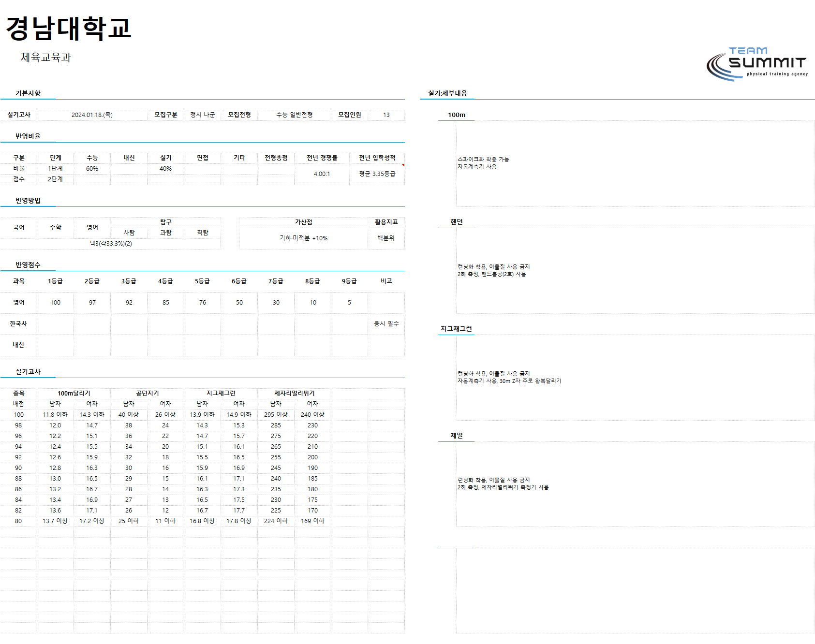Click the Team Summit logo
The height and width of the screenshot is (644, 815).
[757, 64]
